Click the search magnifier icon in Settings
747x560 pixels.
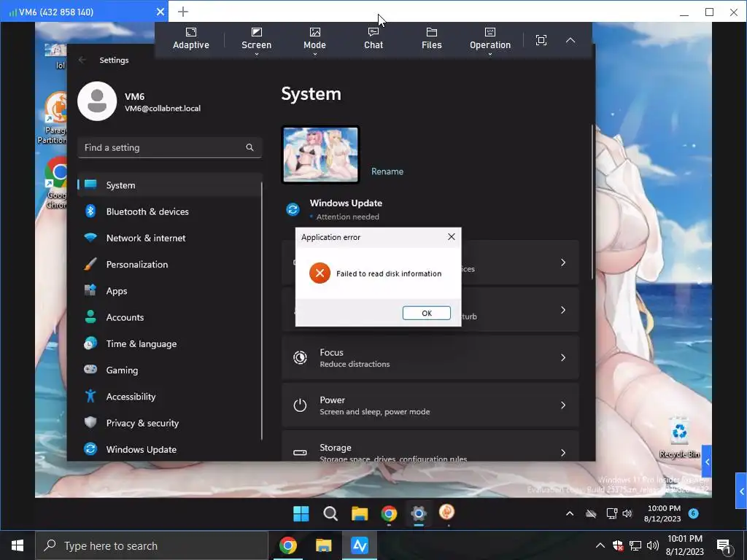click(x=249, y=147)
